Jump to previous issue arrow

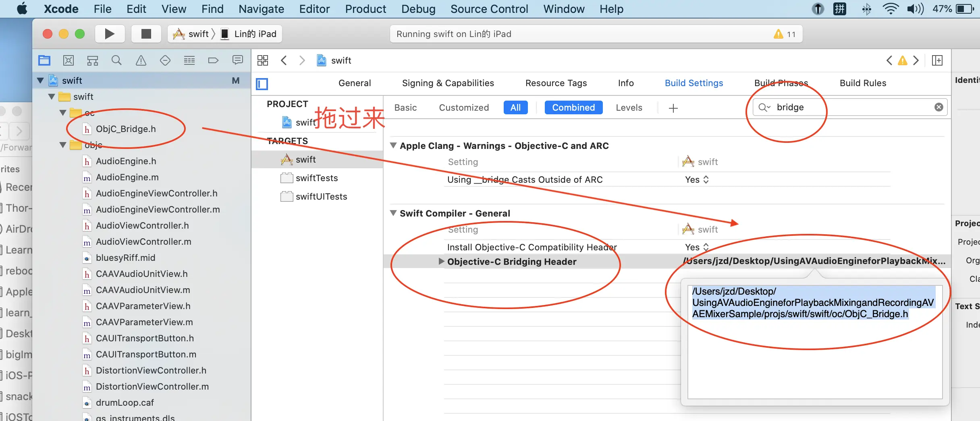[889, 60]
